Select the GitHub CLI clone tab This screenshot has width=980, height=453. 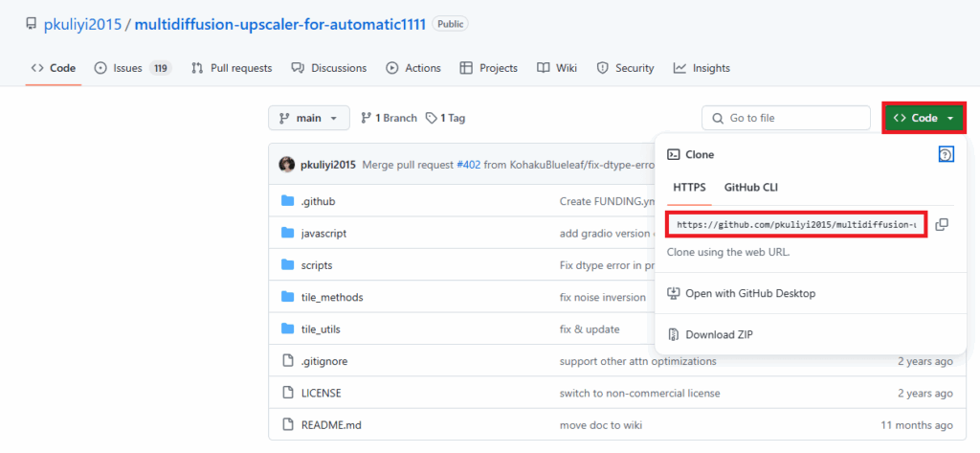coord(750,187)
